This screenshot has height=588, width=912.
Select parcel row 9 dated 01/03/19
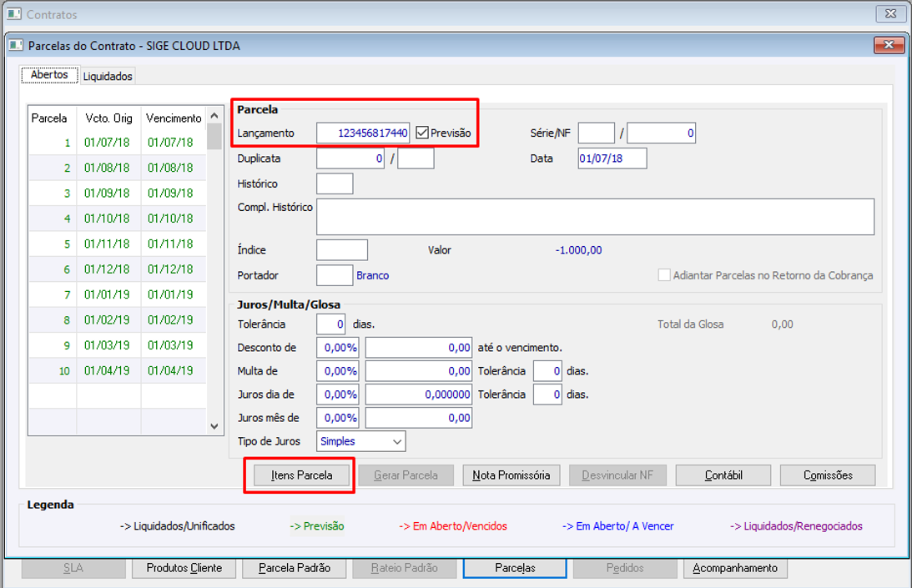(118, 345)
